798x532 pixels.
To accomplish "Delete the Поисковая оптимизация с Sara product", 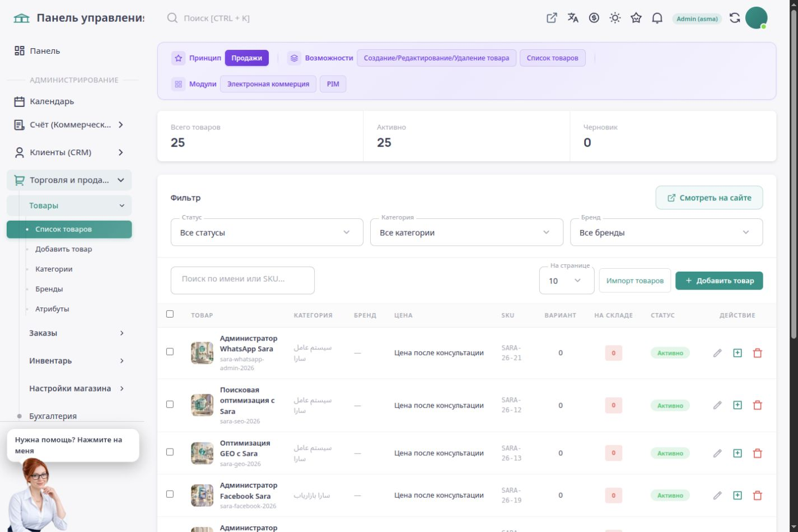I will [x=758, y=405].
